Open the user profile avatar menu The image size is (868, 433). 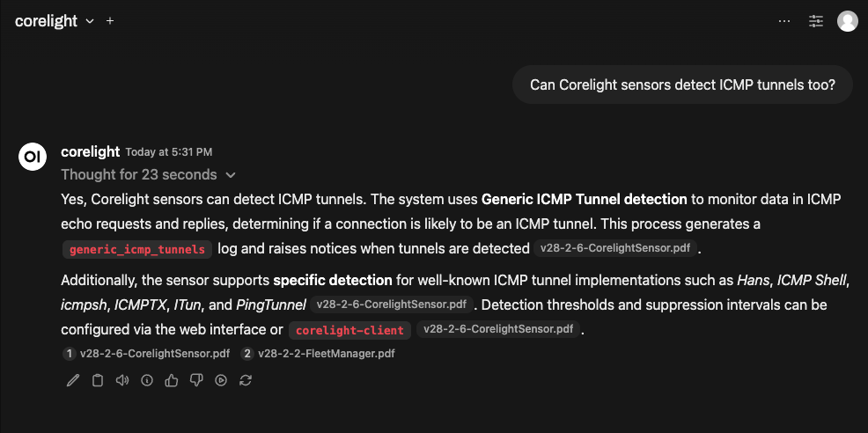pyautogui.click(x=847, y=21)
